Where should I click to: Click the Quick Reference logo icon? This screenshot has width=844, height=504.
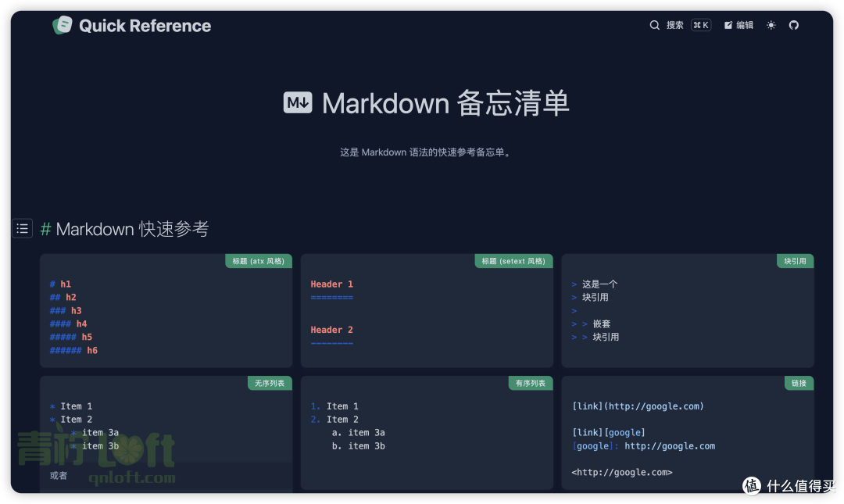(63, 25)
